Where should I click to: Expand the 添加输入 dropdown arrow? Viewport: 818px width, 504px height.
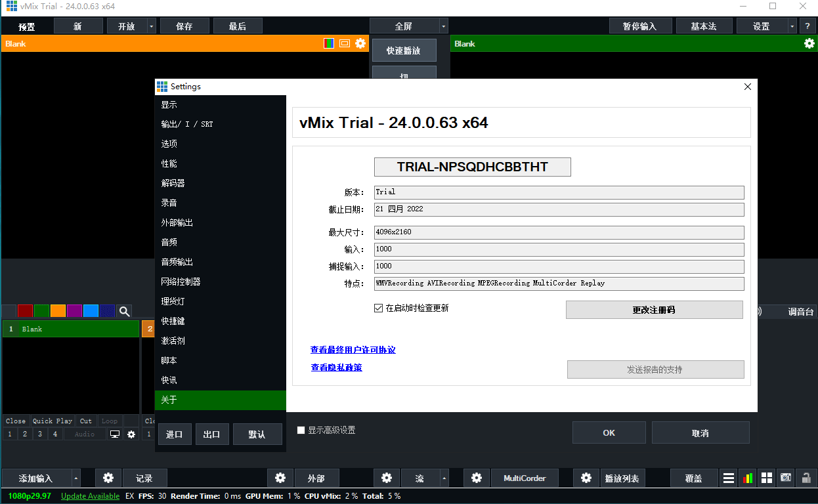click(x=76, y=478)
